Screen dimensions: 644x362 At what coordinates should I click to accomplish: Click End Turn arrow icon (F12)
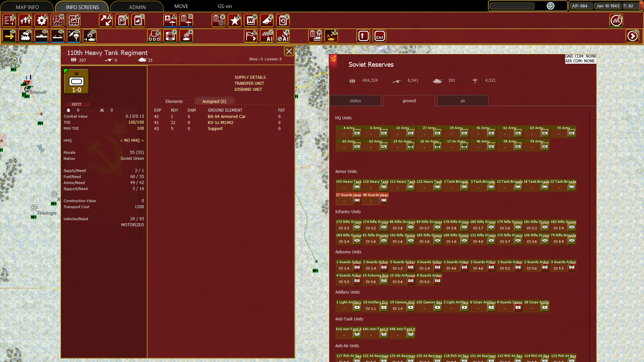point(632,36)
